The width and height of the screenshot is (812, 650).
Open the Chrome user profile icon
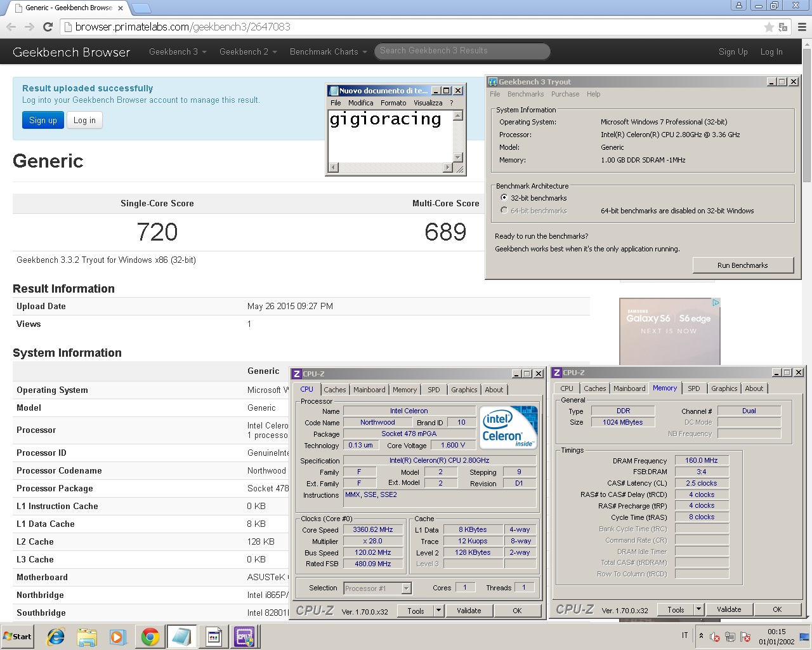738,5
